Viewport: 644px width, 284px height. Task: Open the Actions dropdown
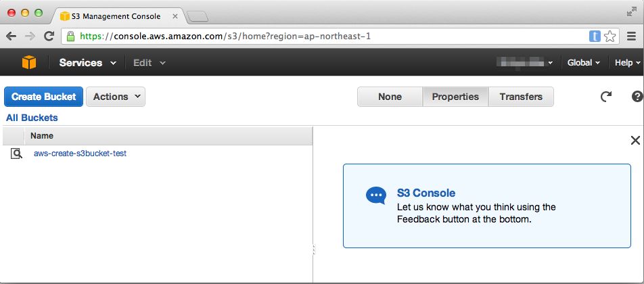[x=116, y=97]
